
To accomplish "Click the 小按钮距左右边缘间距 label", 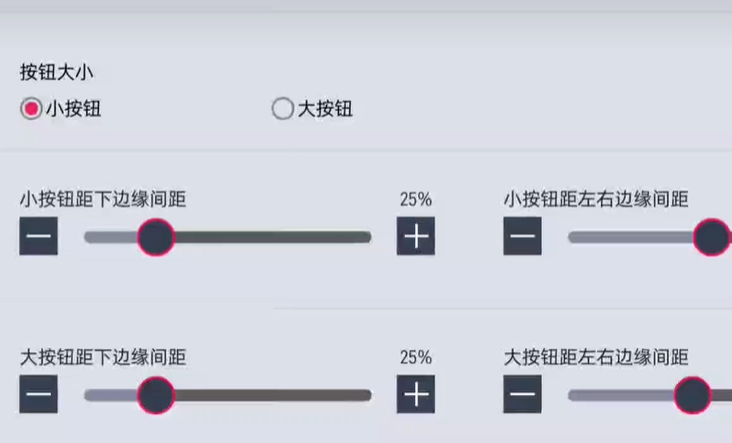I will point(596,199).
